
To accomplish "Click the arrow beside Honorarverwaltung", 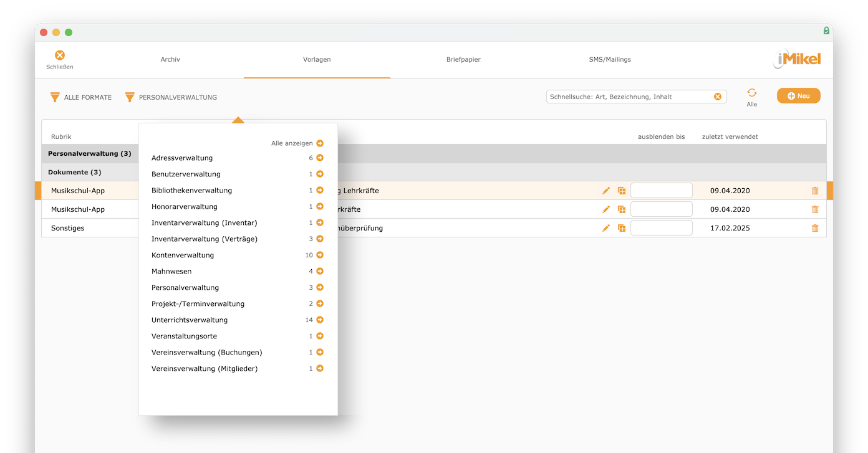I will coord(320,207).
